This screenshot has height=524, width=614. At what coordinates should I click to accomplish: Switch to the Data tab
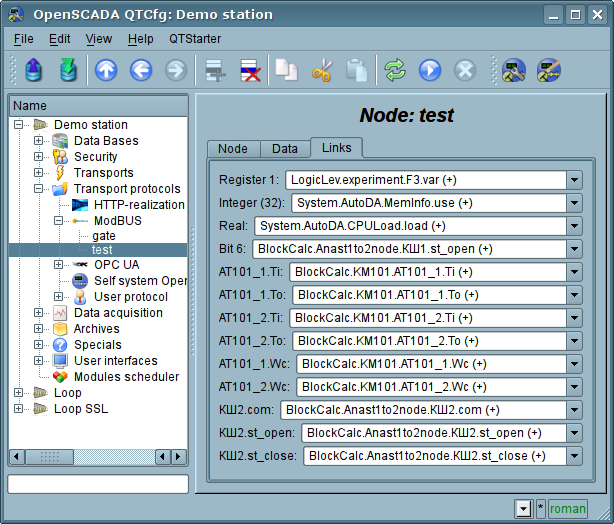[x=285, y=149]
